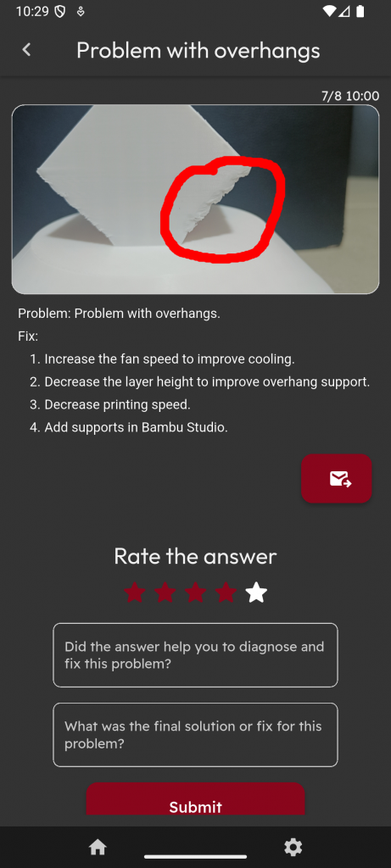This screenshot has height=868, width=391.
Task: Focus the 'Did the answer help' field
Action: pyautogui.click(x=195, y=655)
